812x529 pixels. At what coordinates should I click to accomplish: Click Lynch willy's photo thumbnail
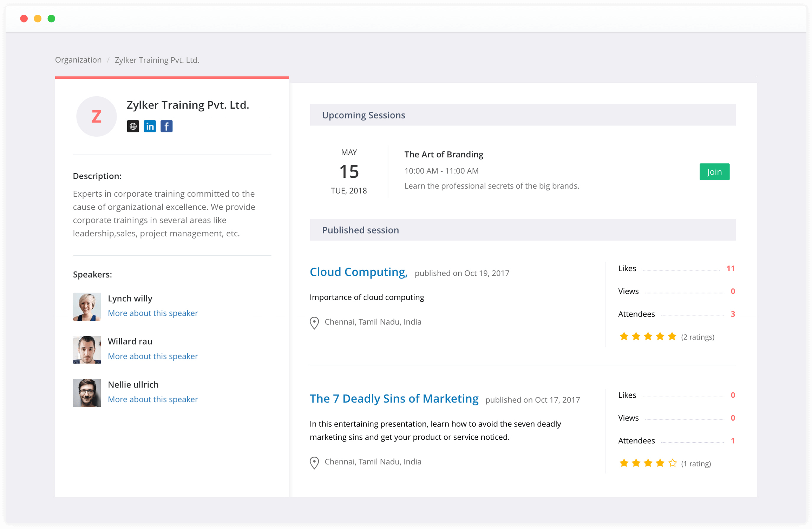[x=87, y=307]
